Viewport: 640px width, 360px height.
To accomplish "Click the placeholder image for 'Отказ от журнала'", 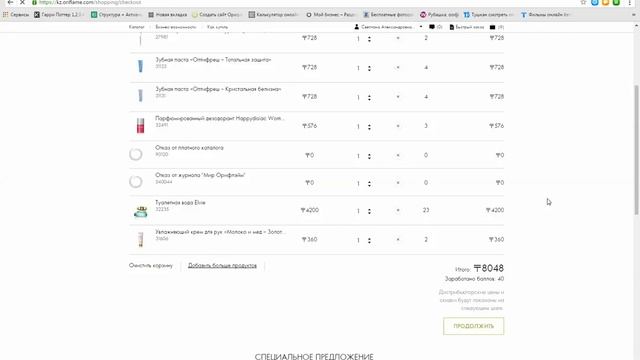I will (x=136, y=182).
